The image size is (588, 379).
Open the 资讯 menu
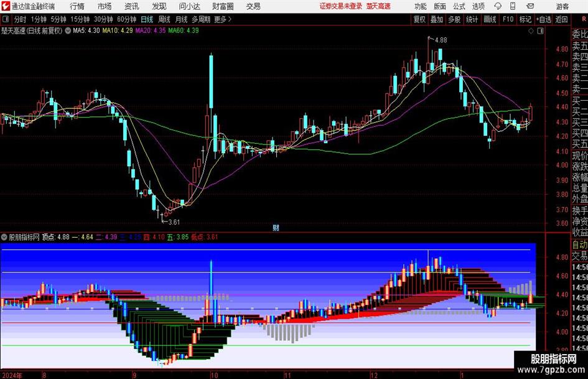click(132, 6)
